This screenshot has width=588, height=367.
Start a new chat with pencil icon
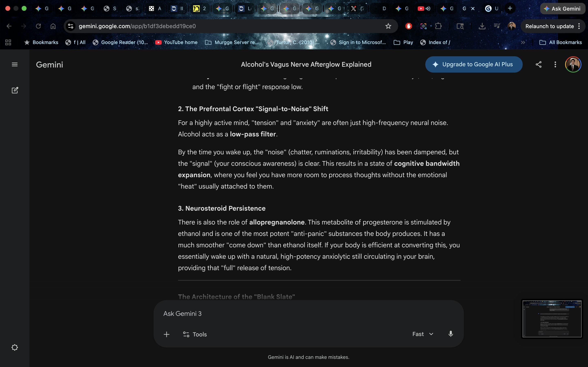(14, 90)
